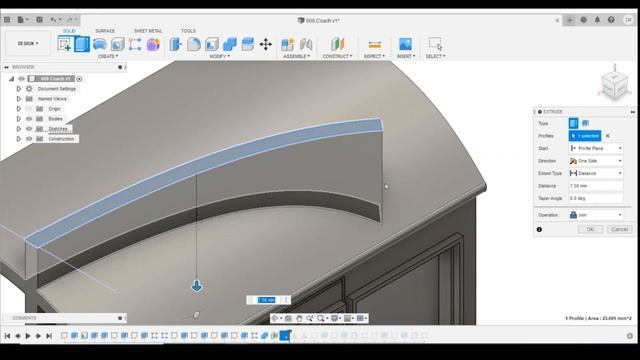Click the 1 selected Profiles button
This screenshot has width=640, height=360.
[x=585, y=136]
